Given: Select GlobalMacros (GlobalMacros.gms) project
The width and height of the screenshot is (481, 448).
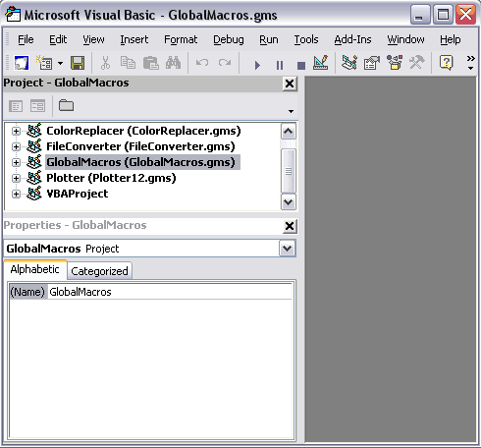Looking at the screenshot, I should [x=142, y=162].
